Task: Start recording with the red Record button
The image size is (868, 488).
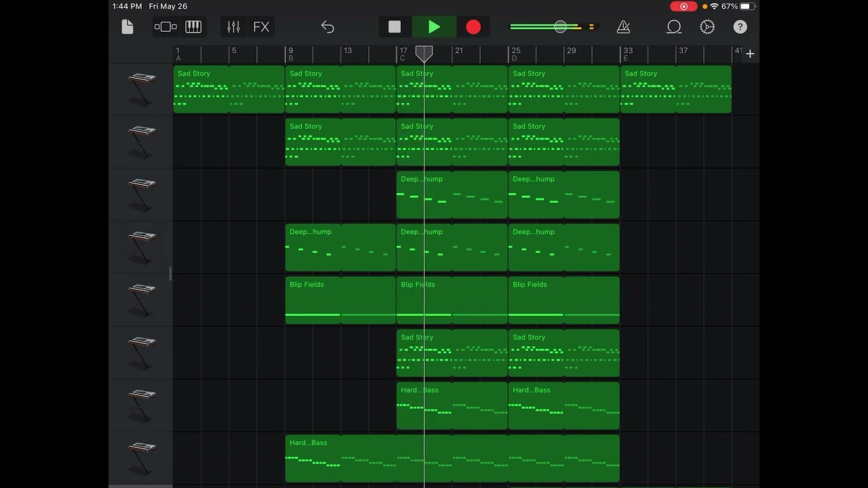Action: point(473,27)
